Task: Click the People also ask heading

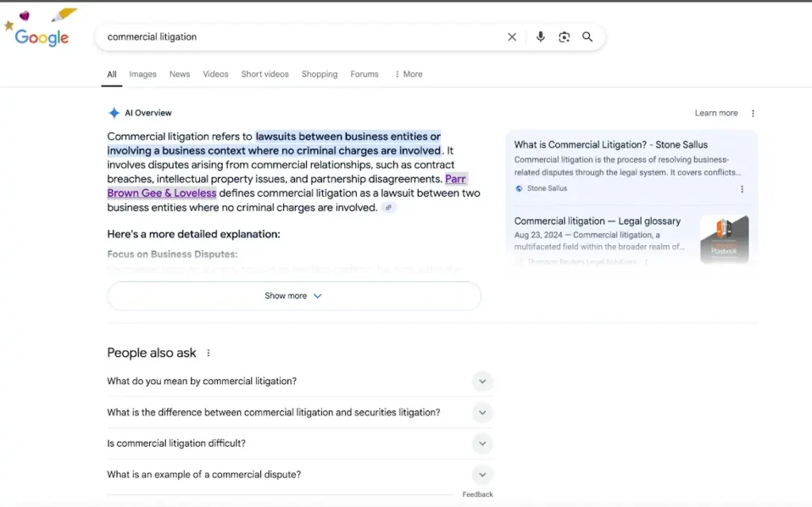Action: tap(151, 353)
